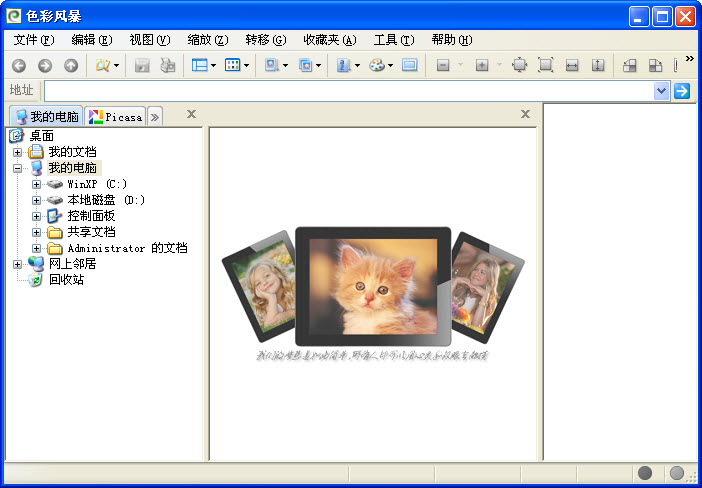Open the panel layout dropdown arrow

pyautogui.click(x=214, y=66)
